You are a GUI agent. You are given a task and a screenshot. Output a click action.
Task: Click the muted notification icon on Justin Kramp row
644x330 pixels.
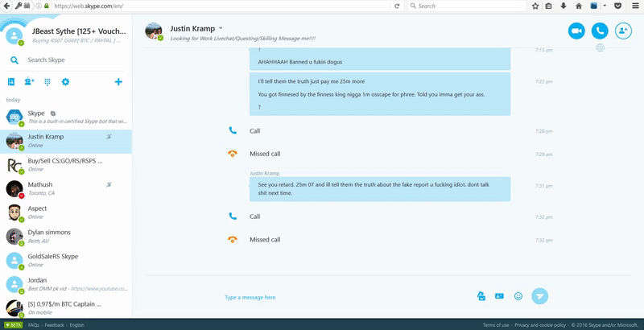point(109,137)
